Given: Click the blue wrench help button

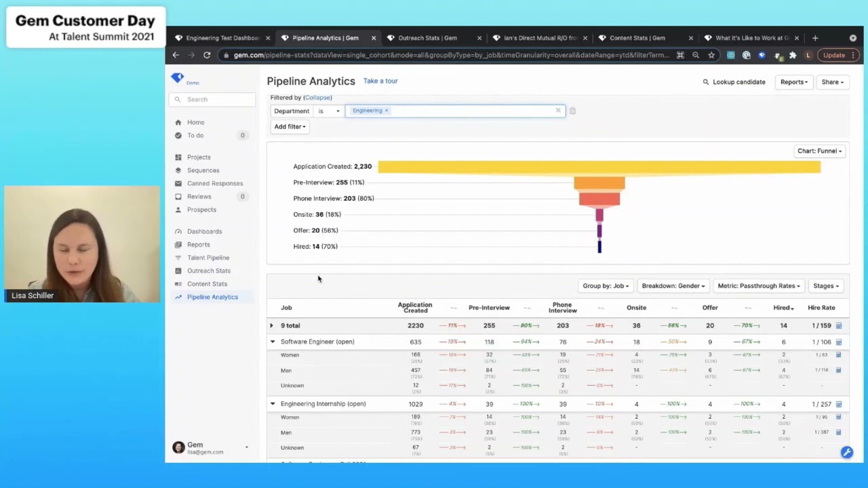Looking at the screenshot, I should pos(847,452).
